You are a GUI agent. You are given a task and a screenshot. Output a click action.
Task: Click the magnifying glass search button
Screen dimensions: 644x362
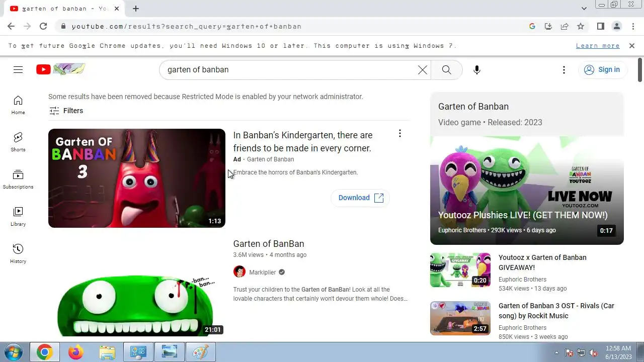pyautogui.click(x=446, y=70)
